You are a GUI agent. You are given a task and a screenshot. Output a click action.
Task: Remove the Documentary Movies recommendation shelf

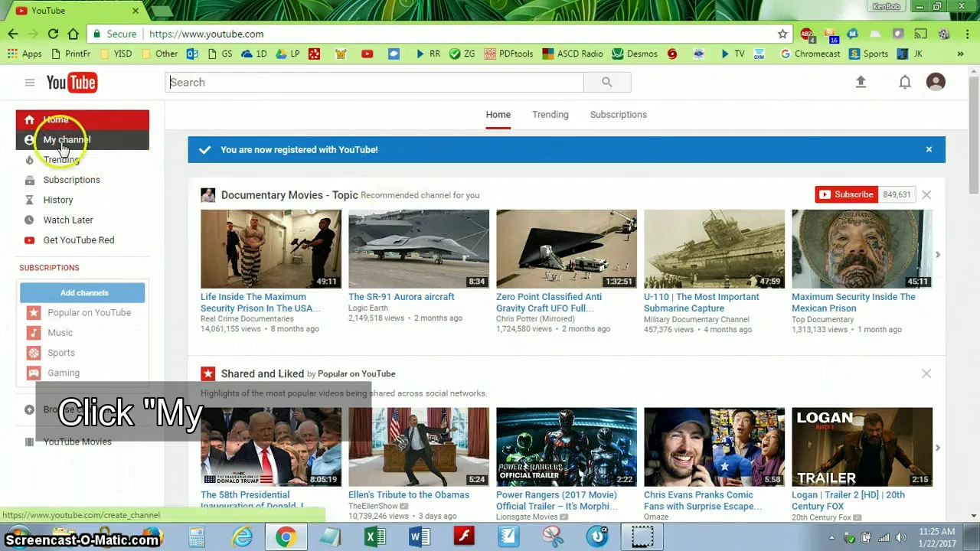926,194
